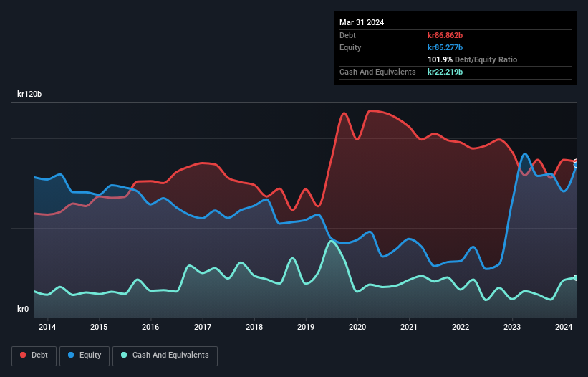Click the 2018 x-axis label

254,327
